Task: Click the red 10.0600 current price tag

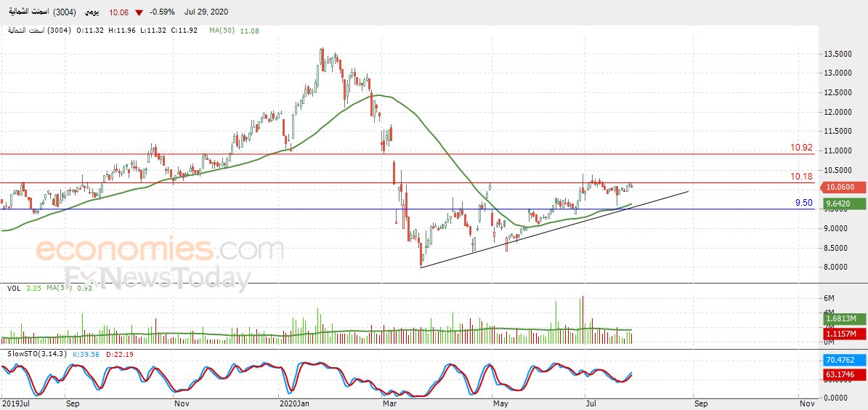Action: pos(844,188)
